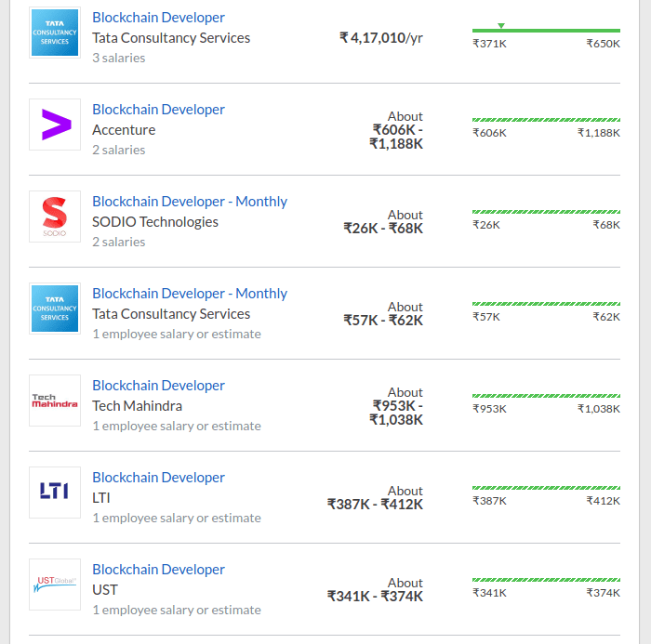Image resolution: width=651 pixels, height=644 pixels.
Task: Click the TCS logo in monthly salary row
Action: 55,309
